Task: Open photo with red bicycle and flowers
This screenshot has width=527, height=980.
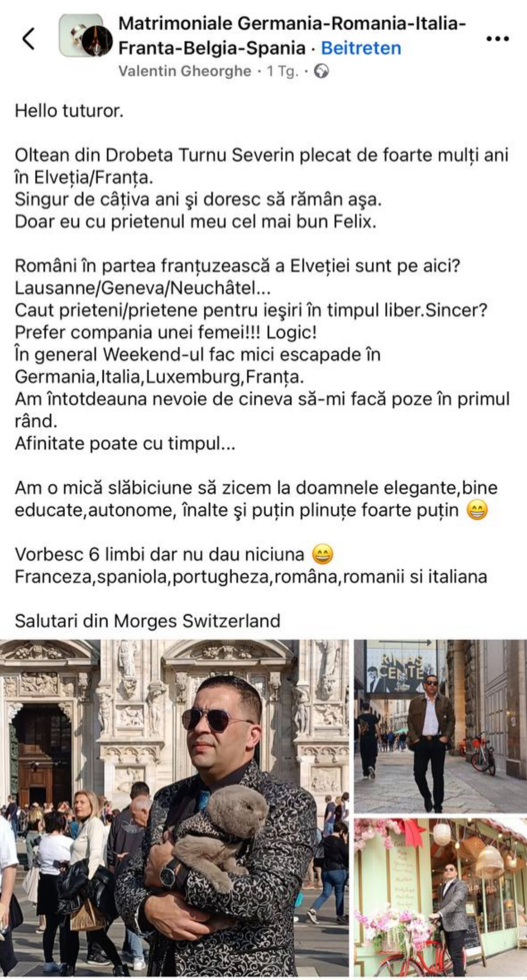Action: [440, 897]
